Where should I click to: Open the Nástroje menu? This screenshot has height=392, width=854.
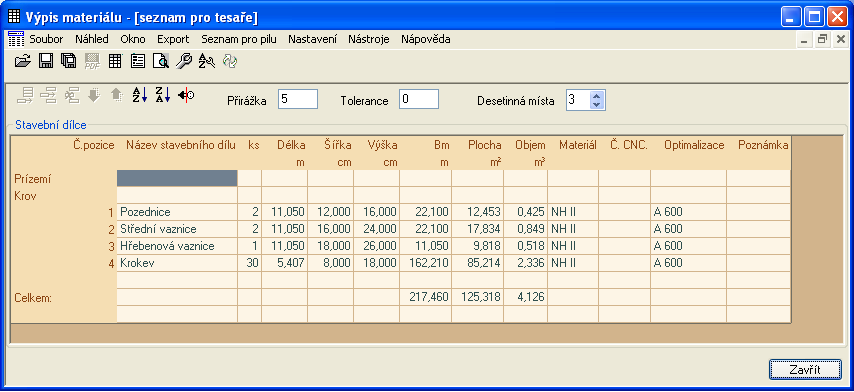coord(369,39)
